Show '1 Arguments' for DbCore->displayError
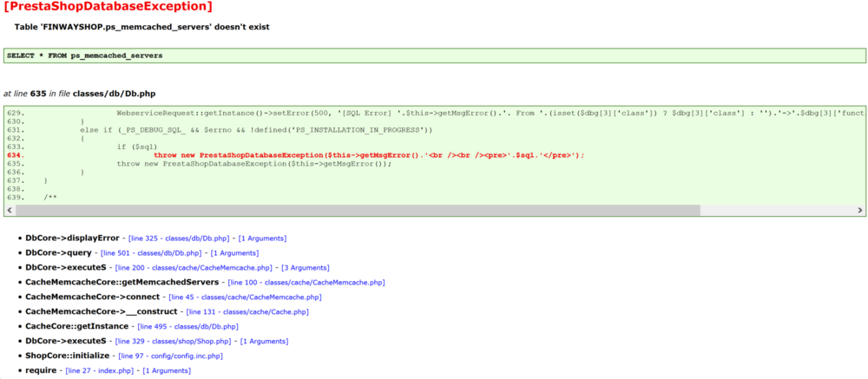Viewport: 868px width, 379px height. (x=262, y=239)
